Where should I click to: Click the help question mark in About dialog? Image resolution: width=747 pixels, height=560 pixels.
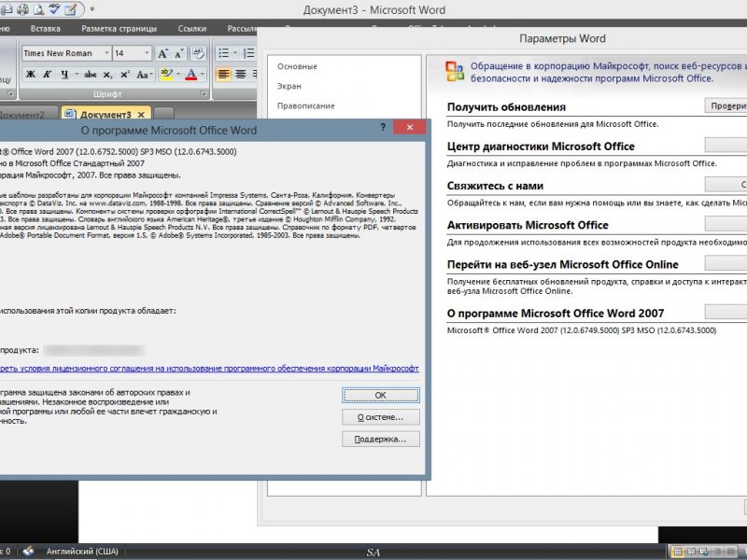coord(383,127)
